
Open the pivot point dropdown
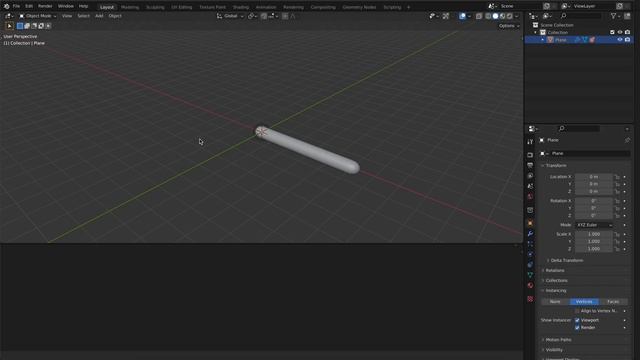pyautogui.click(x=253, y=16)
